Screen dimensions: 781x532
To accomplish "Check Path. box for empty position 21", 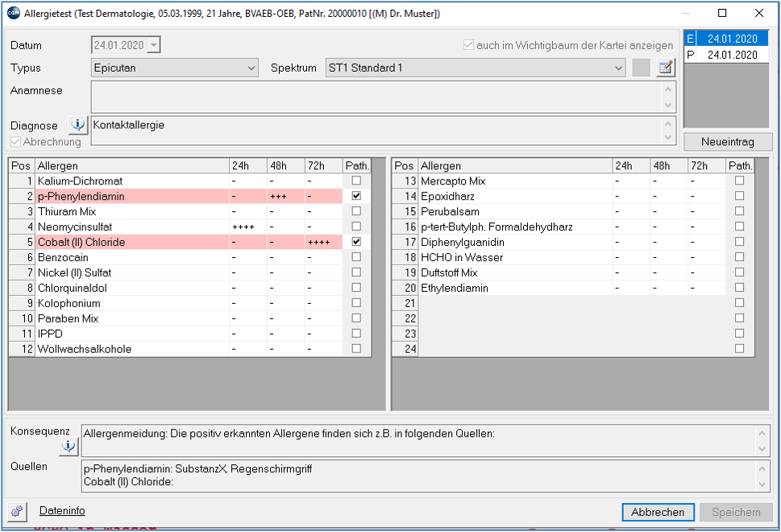I will pos(739,303).
